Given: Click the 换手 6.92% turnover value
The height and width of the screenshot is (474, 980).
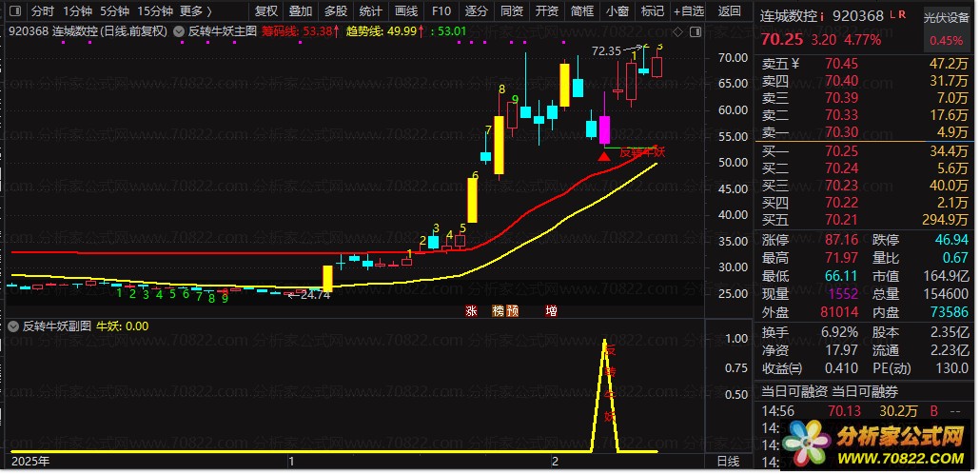Looking at the screenshot, I should pos(841,333).
